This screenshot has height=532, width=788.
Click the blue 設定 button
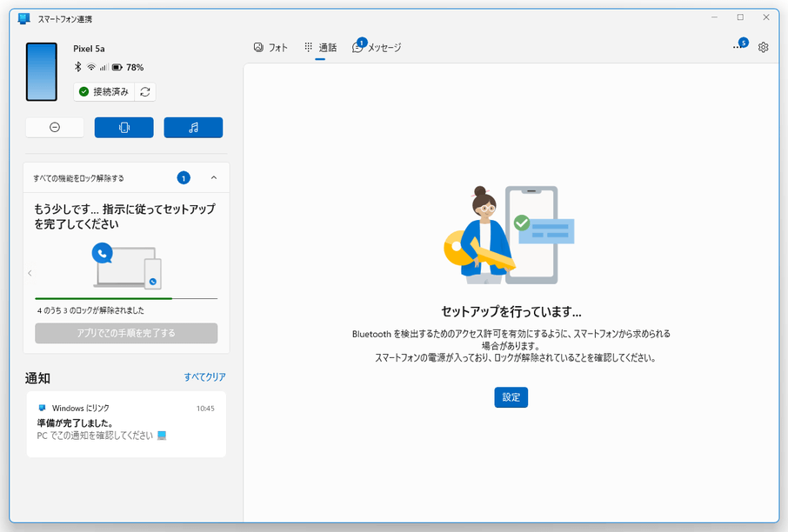point(511,397)
